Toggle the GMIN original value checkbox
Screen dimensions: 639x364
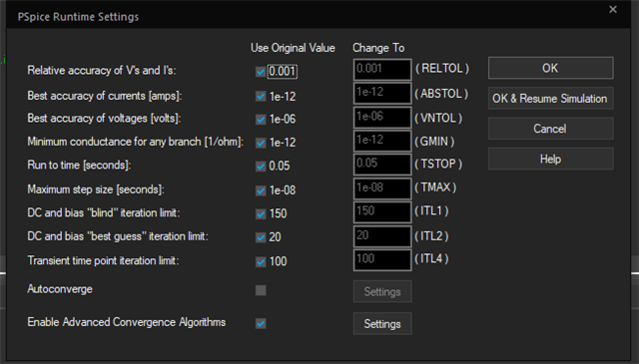coord(261,143)
